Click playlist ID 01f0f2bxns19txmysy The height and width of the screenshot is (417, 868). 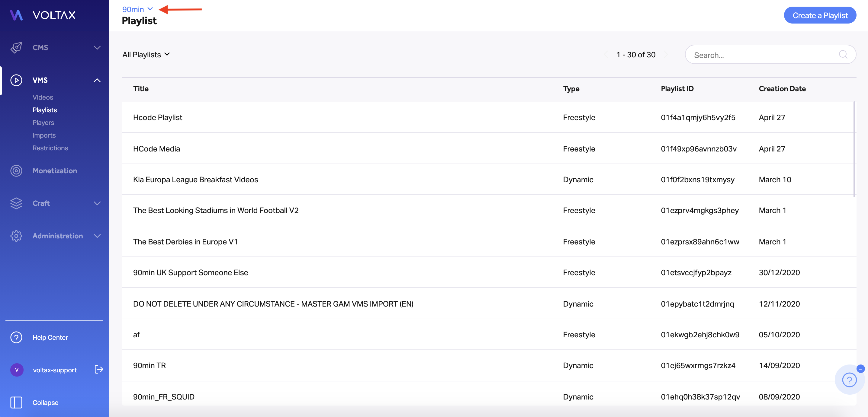pos(697,180)
